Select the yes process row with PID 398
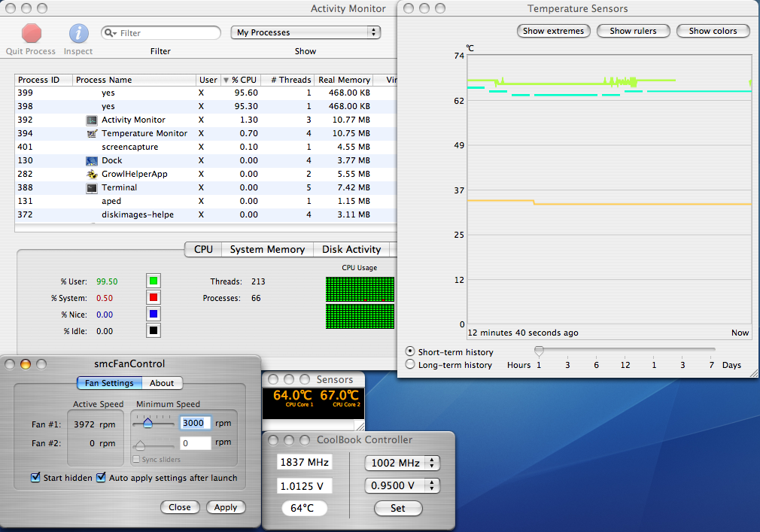Viewport: 760px width, 532px height. [x=206, y=107]
